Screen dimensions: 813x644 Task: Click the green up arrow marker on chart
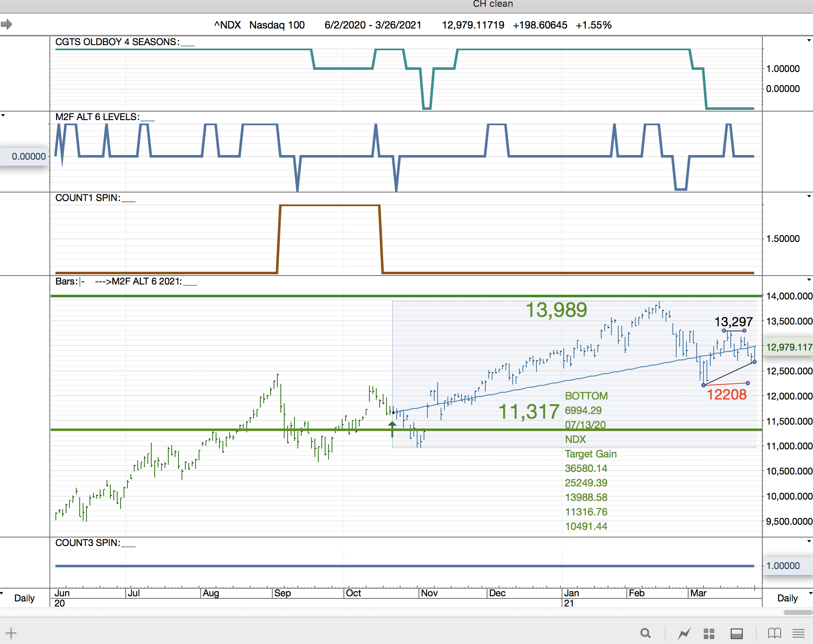click(x=392, y=428)
